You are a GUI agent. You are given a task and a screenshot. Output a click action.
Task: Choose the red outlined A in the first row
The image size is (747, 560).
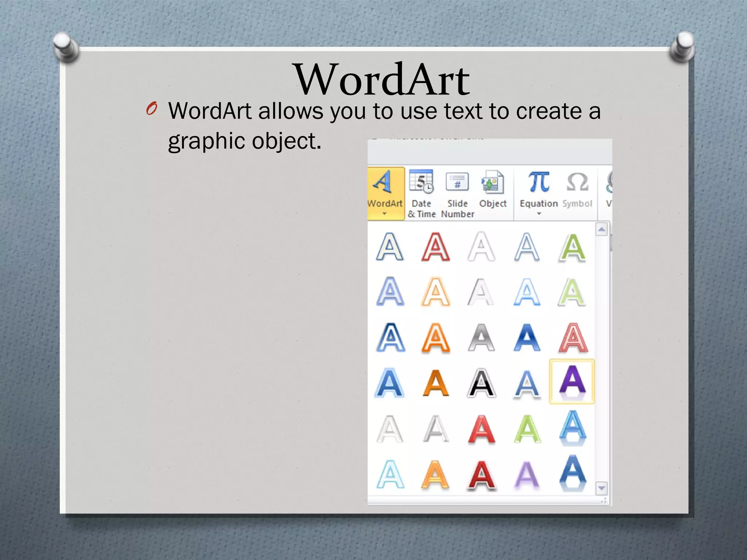tap(436, 247)
